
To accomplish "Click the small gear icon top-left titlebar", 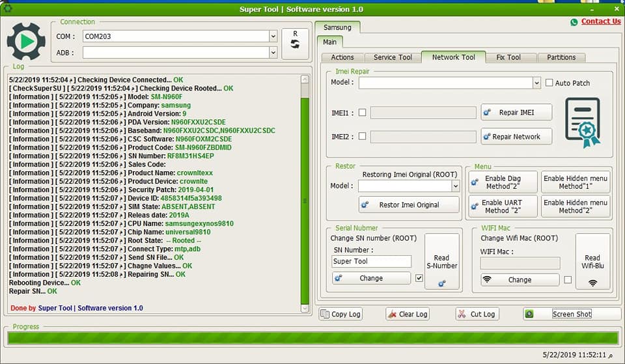I will coord(8,8).
